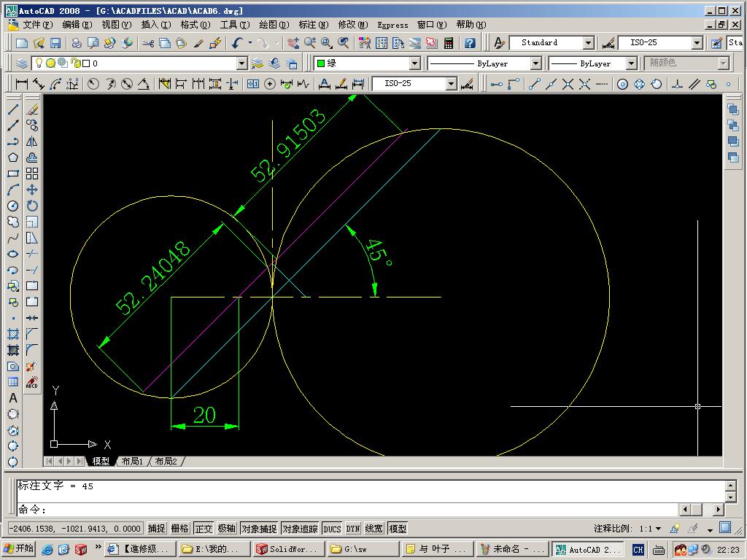Open the QuickCalc calculator icon

[x=449, y=43]
